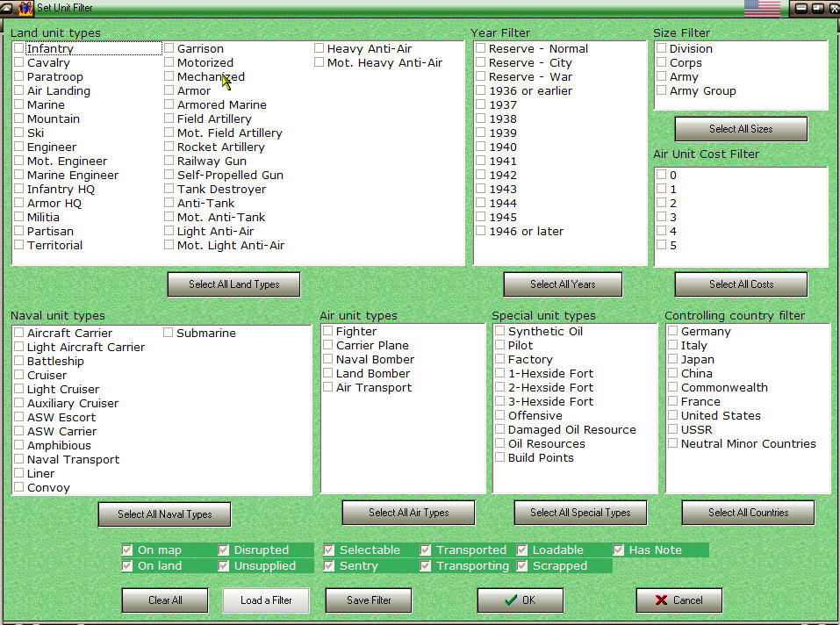Screen dimensions: 840x625
Task: Check air unit cost 0
Action: (x=662, y=175)
